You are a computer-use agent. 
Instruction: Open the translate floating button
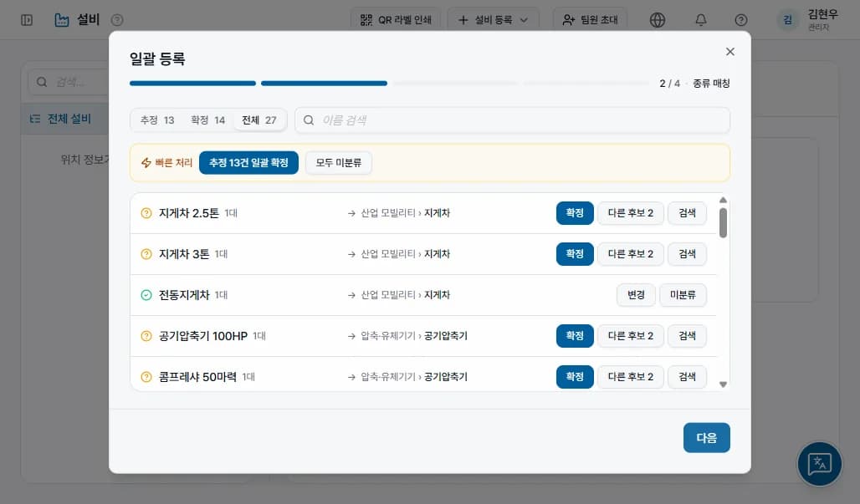(819, 464)
